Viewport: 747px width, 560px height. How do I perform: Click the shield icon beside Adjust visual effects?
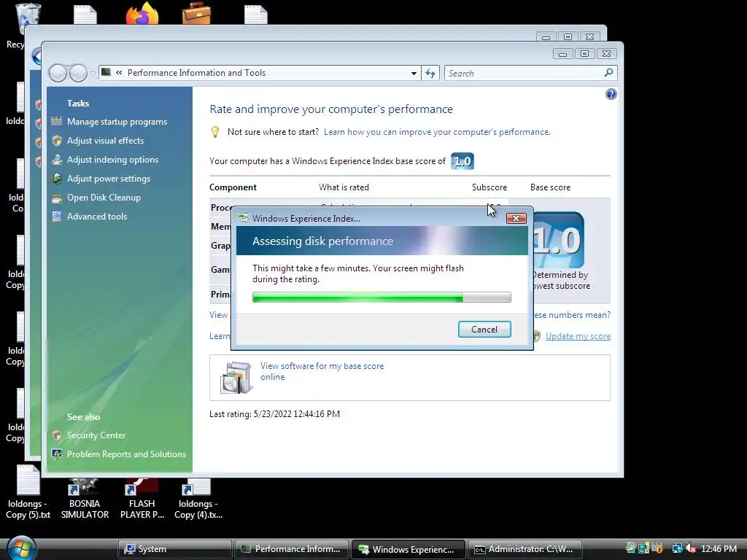tap(57, 141)
